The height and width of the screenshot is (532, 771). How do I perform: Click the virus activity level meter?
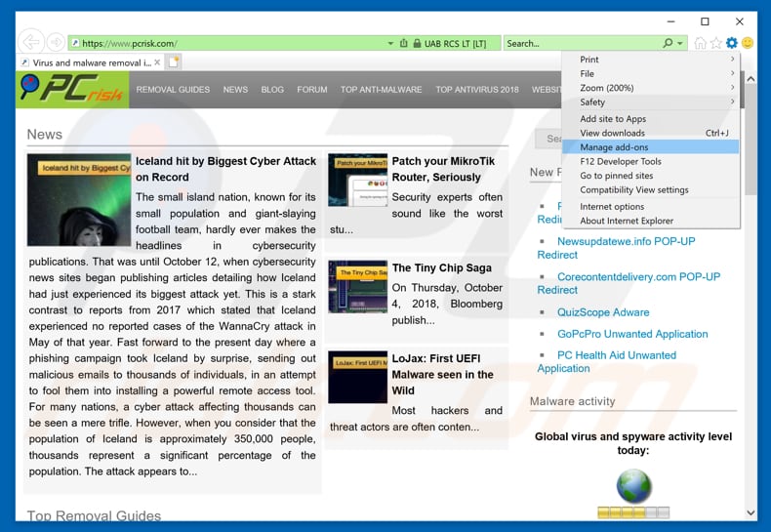point(633,512)
